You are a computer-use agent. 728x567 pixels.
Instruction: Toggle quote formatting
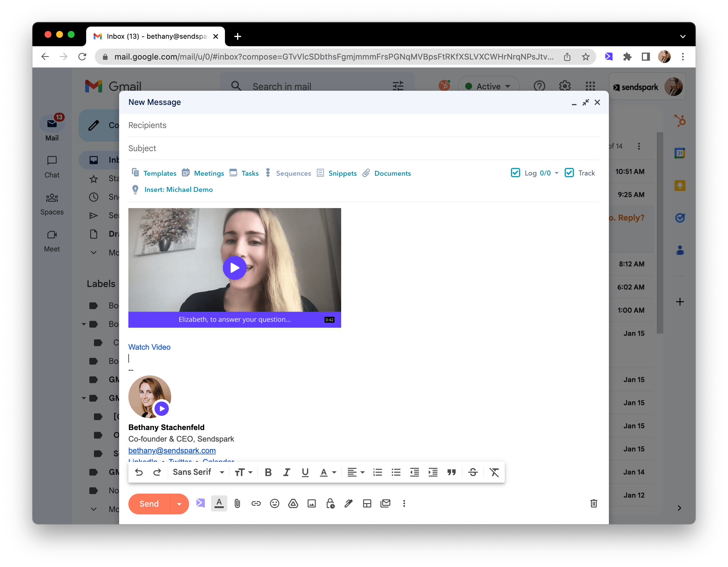click(451, 472)
